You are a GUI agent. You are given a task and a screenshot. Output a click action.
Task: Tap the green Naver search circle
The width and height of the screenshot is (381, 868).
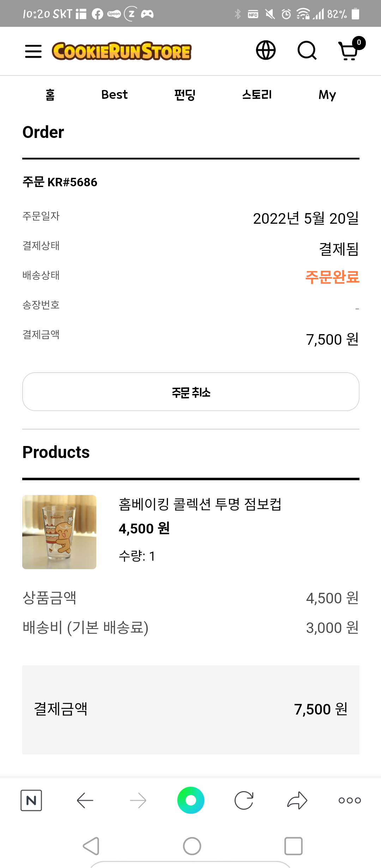tap(190, 800)
